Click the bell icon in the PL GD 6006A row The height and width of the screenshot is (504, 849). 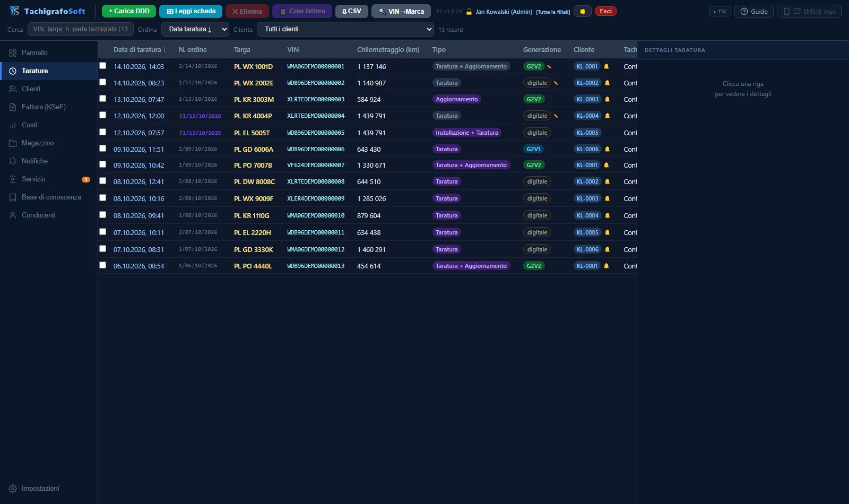tap(608, 149)
